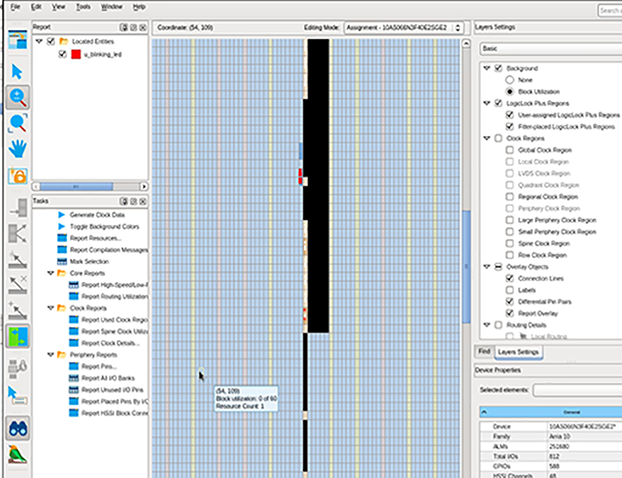Click the red u_blinking_led color swatch
The image size is (622, 478).
point(74,53)
